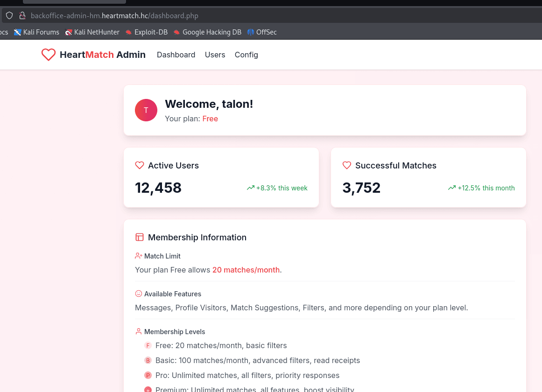Open the Kali NetHunter bookmark
Image resolution: width=542 pixels, height=392 pixels.
[92, 32]
